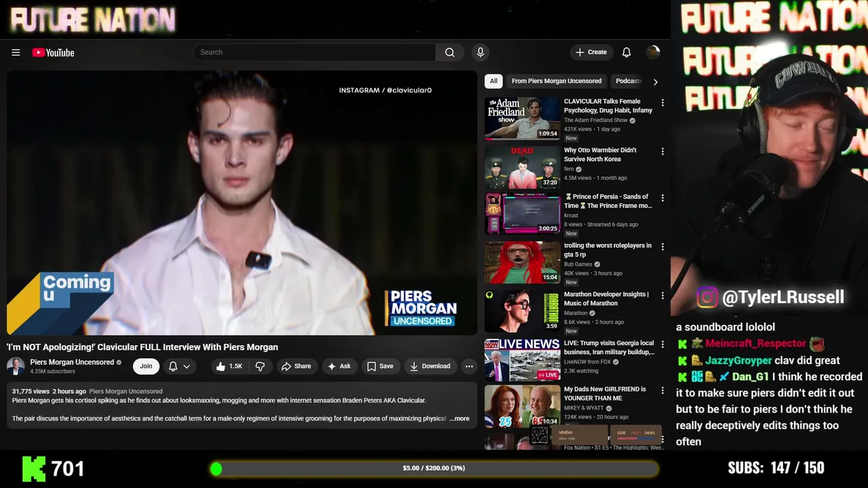Save the video to playlist
Image resolution: width=868 pixels, height=488 pixels.
tap(380, 366)
